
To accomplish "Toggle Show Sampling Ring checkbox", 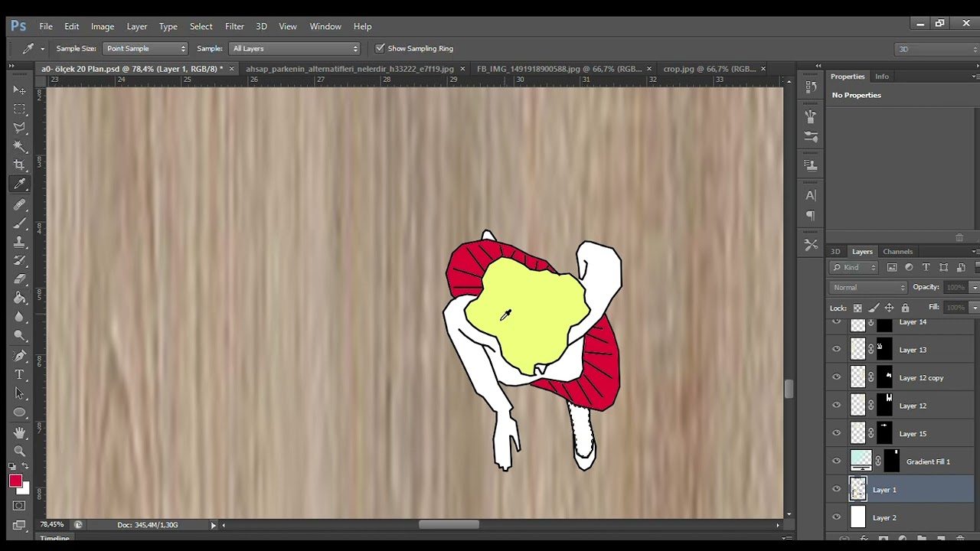I will (x=380, y=48).
